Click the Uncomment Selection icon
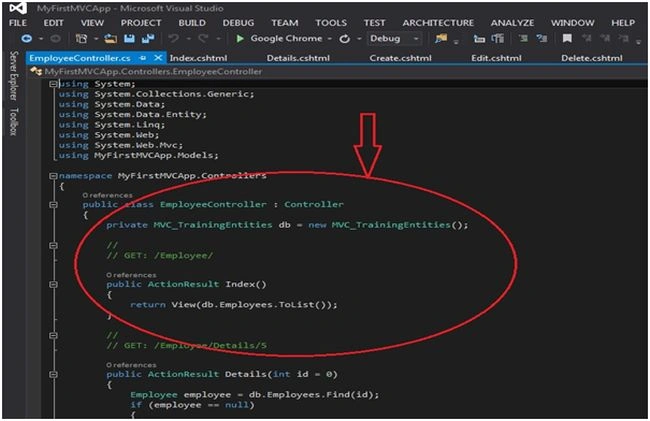 pyautogui.click(x=542, y=39)
